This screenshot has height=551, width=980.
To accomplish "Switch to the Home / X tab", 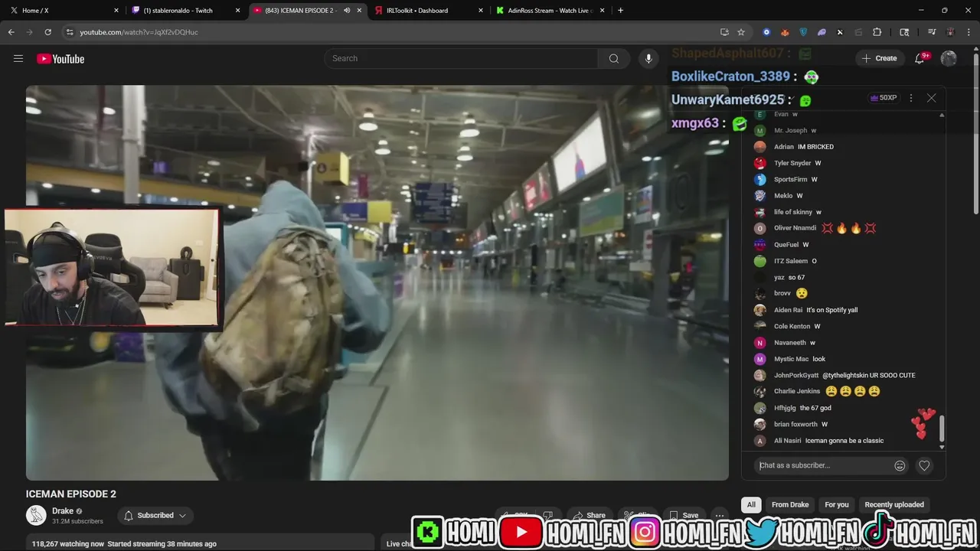I will click(x=63, y=11).
